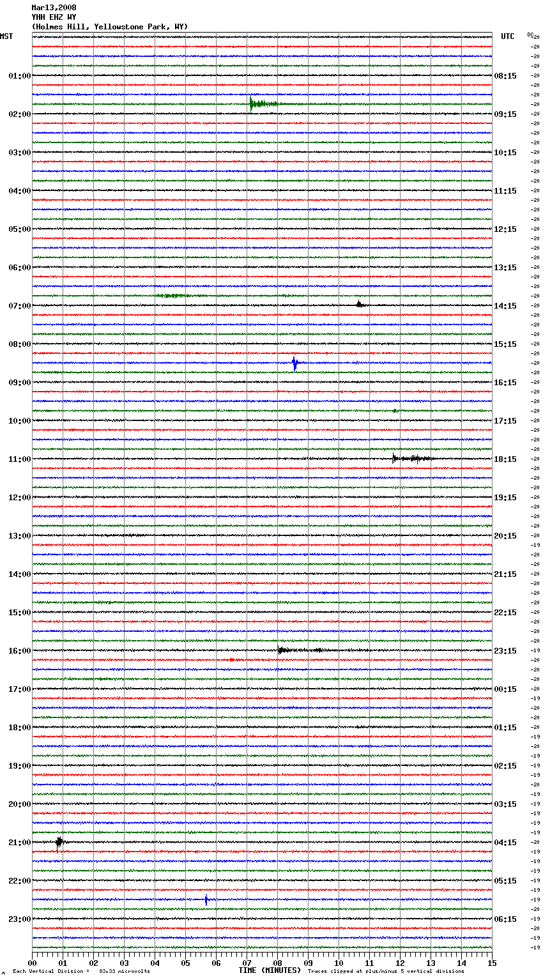Select the 04:00 MST time label

click(19, 191)
